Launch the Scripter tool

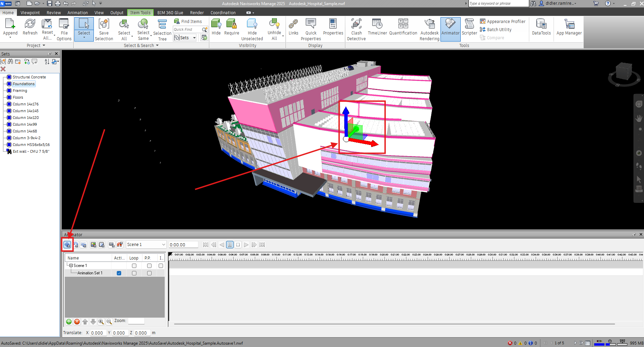pos(469,27)
